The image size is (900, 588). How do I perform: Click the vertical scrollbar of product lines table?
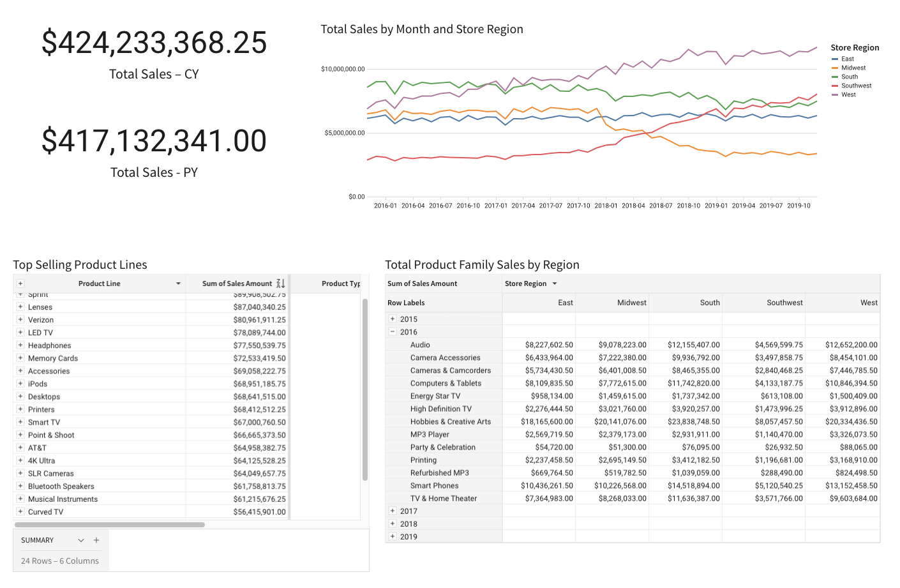click(365, 389)
